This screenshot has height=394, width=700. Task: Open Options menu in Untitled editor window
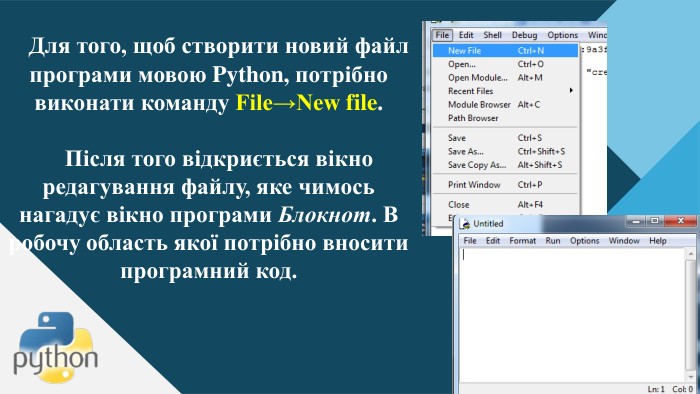(x=584, y=241)
